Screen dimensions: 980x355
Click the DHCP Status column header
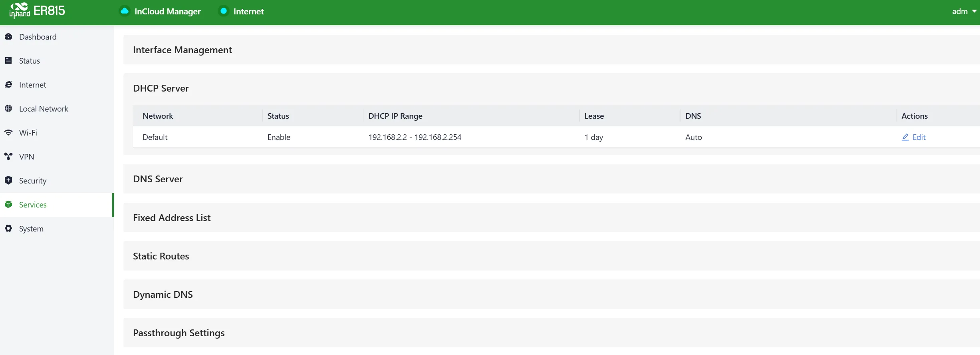278,116
